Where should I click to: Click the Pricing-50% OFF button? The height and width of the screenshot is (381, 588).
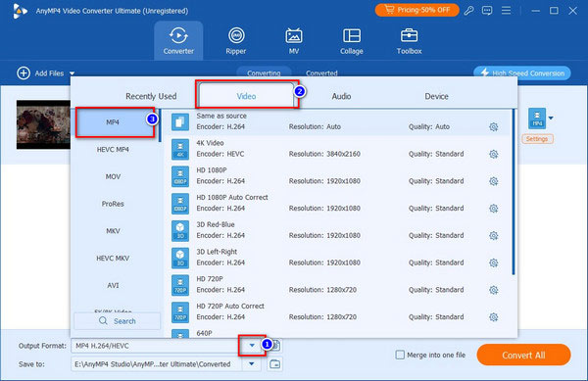tap(417, 10)
